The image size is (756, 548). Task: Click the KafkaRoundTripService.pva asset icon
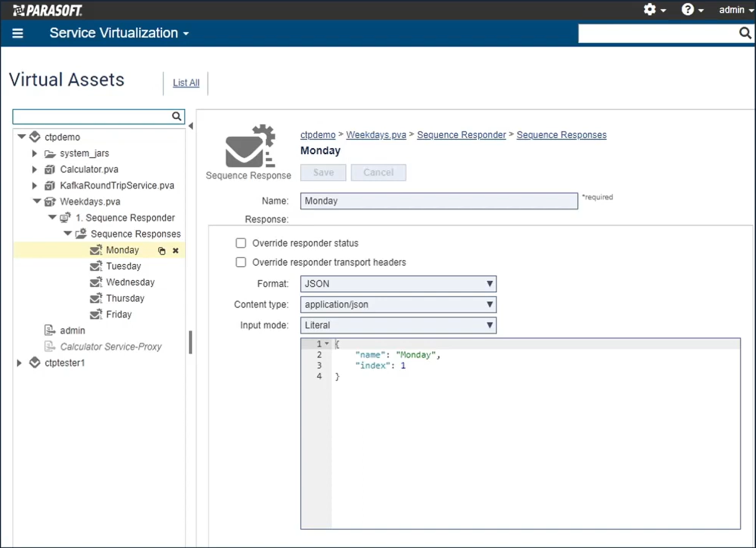[x=50, y=186]
